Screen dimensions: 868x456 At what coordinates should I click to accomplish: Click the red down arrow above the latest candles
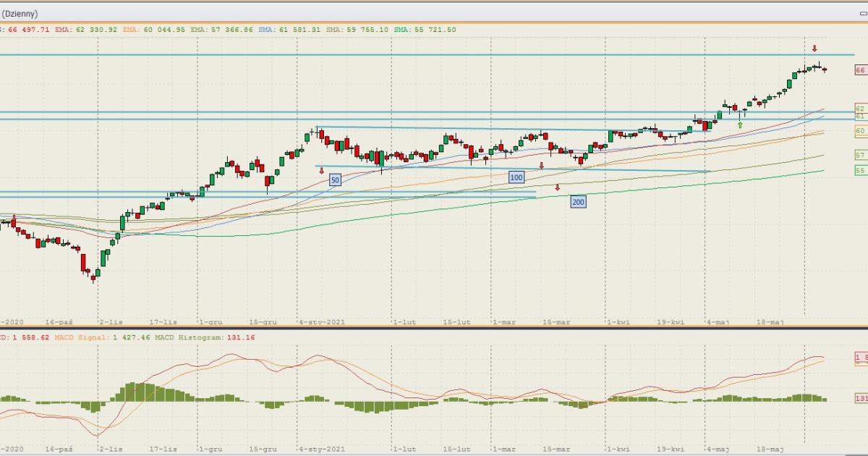(x=814, y=48)
